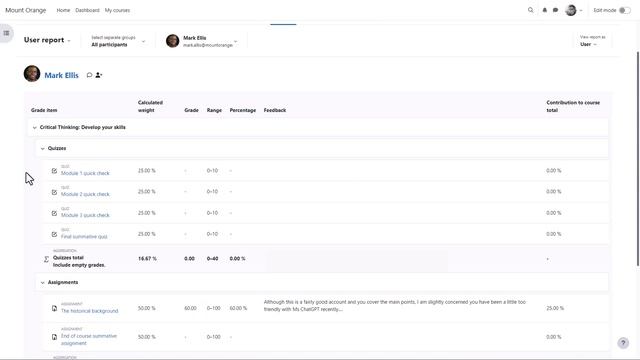Collapse the Quizzes category
640x360 pixels.
[42, 149]
